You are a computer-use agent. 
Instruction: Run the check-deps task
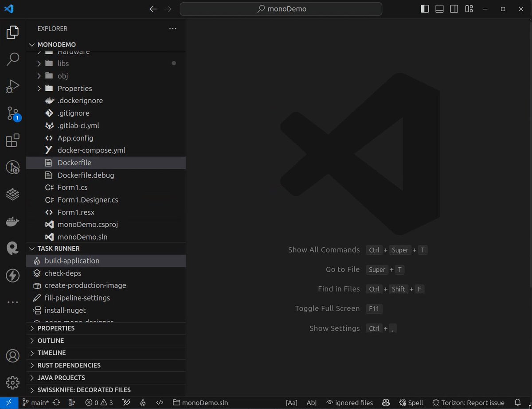[x=106, y=273]
